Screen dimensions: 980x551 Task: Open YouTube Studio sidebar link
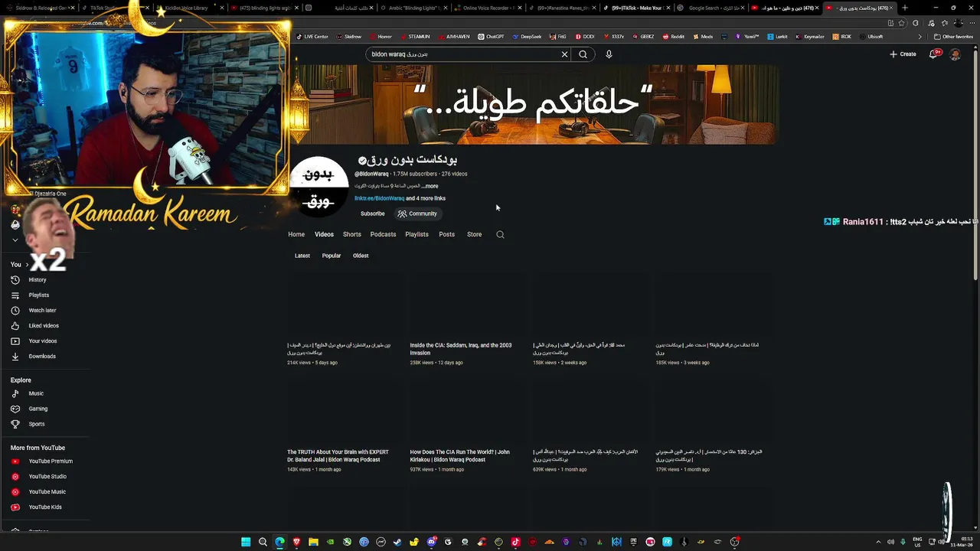pos(46,477)
